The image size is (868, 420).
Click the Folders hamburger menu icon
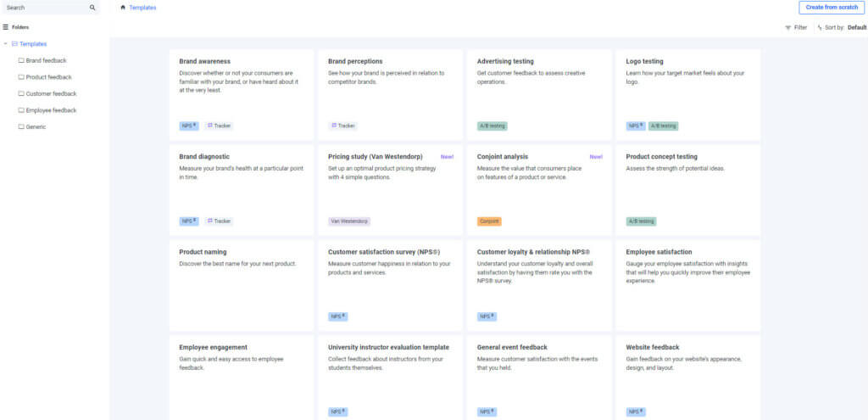pyautogui.click(x=5, y=27)
